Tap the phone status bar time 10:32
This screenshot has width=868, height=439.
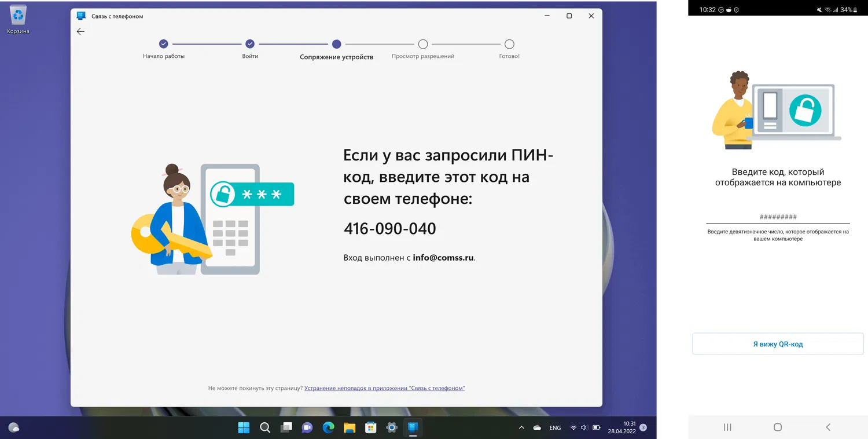708,10
